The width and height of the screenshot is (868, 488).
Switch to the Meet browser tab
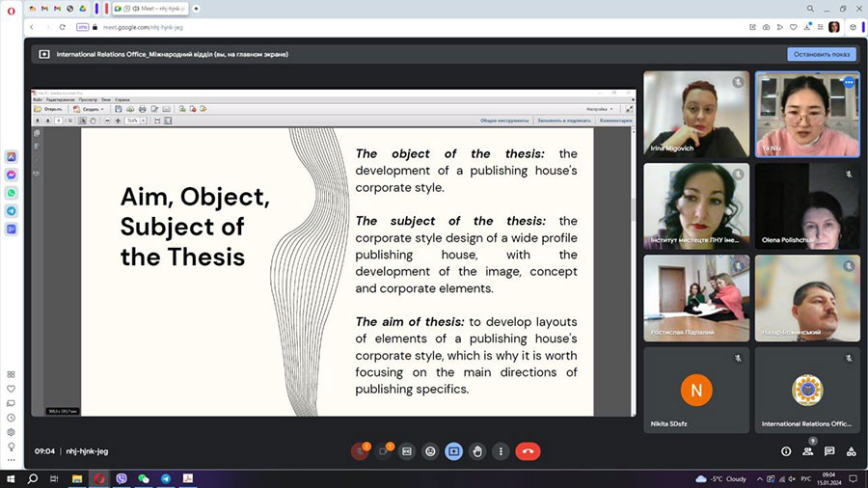[x=149, y=8]
